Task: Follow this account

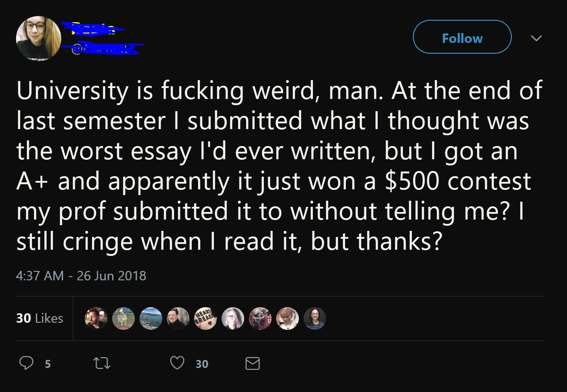Action: point(462,38)
